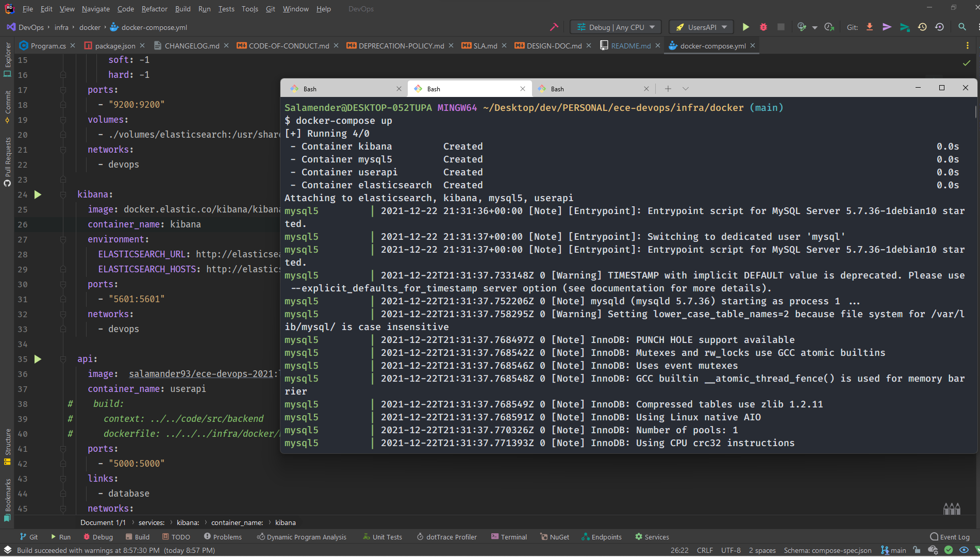This screenshot has width=980, height=557.
Task: Click the run with coverage clock icon
Action: [x=829, y=27]
